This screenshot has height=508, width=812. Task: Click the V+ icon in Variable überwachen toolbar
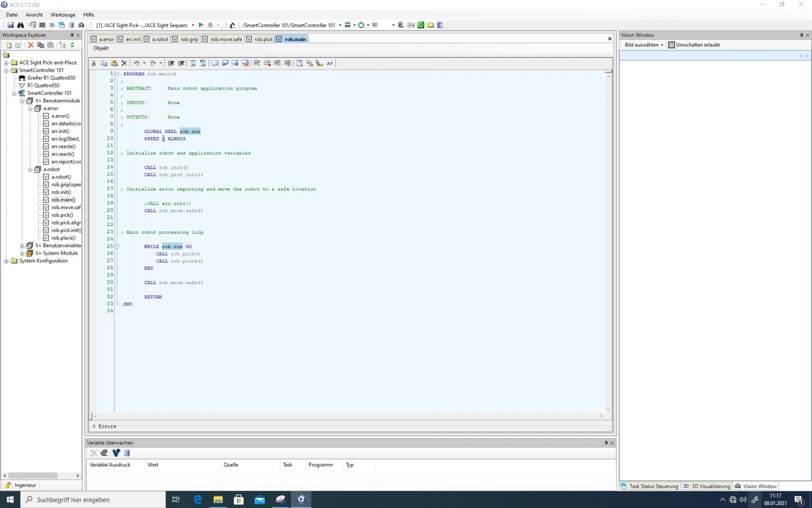116,453
